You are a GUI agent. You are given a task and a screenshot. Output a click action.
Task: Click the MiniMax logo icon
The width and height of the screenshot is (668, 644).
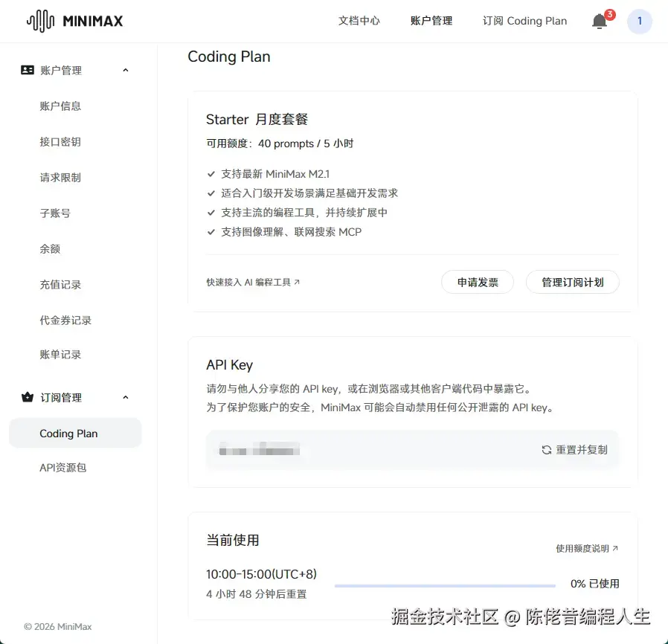(41, 20)
